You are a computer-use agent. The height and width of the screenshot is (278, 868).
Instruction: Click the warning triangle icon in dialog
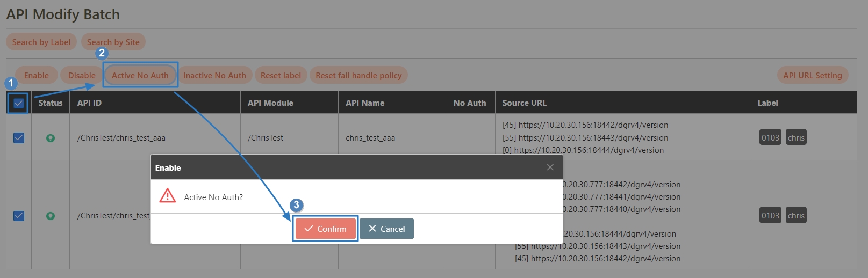[168, 196]
